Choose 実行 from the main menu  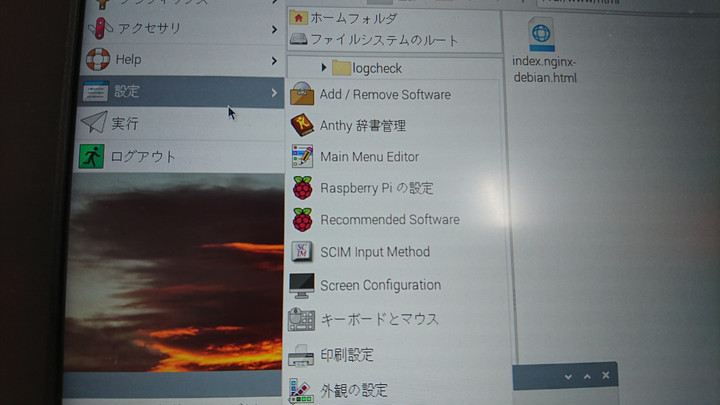point(125,124)
